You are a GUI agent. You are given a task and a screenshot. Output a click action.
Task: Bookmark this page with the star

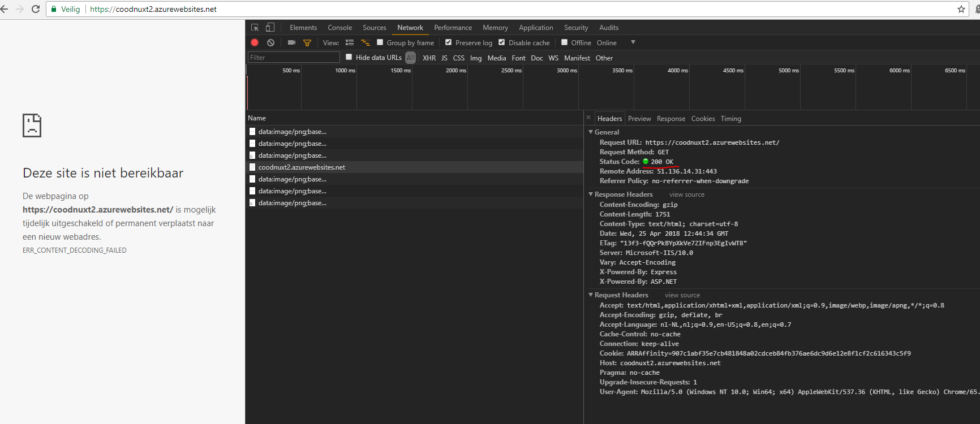tap(961, 9)
